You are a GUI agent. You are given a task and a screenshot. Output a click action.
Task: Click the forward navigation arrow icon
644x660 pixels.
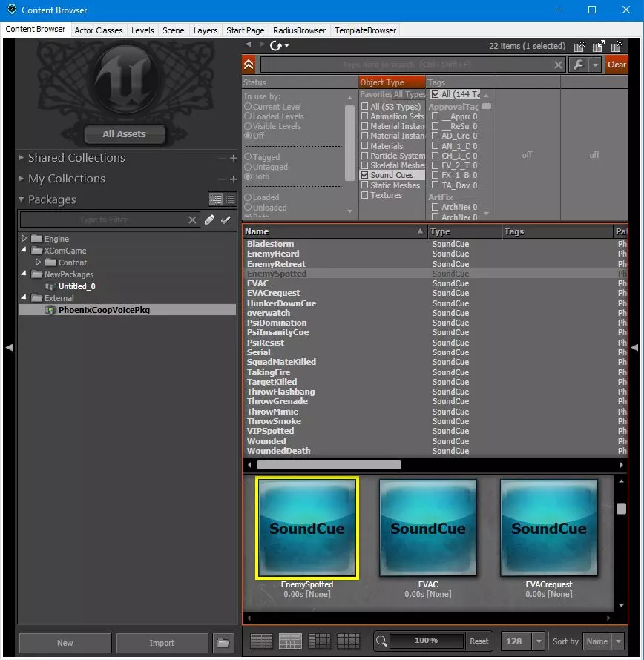point(262,44)
